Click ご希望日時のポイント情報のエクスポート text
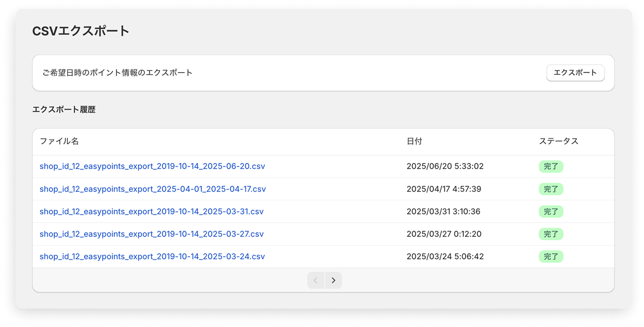The height and width of the screenshot is (327, 644). [118, 73]
